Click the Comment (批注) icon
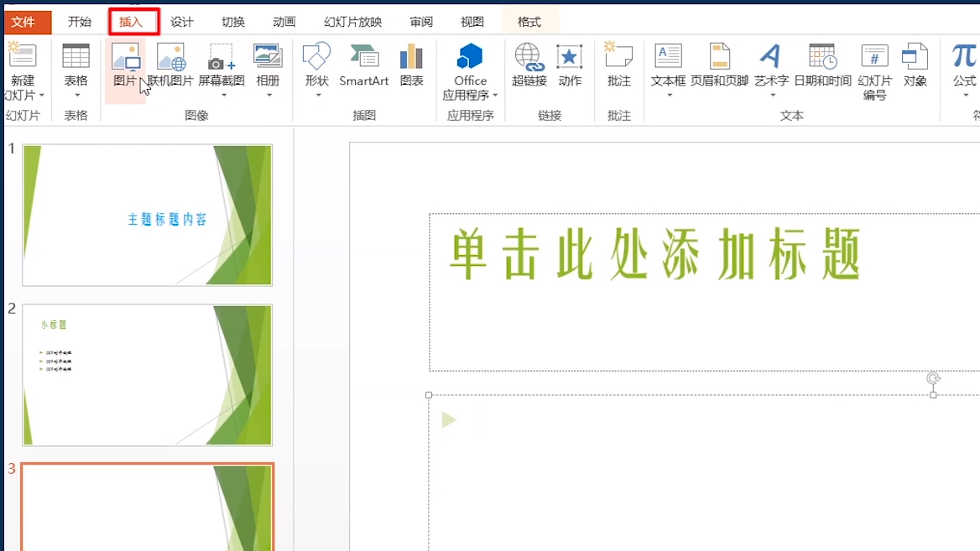980x551 pixels. 618,55
